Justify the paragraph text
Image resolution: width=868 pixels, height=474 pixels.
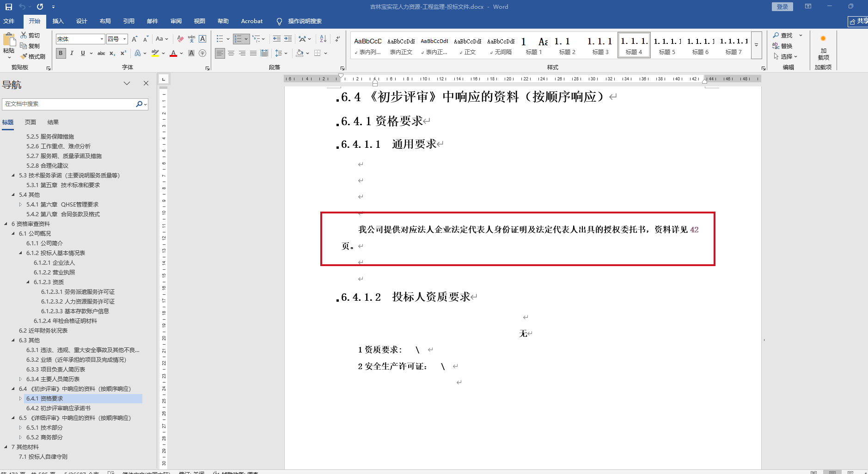pyautogui.click(x=253, y=54)
